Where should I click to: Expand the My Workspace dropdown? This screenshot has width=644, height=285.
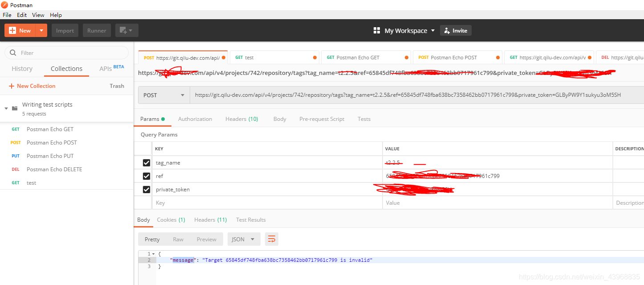click(x=409, y=30)
